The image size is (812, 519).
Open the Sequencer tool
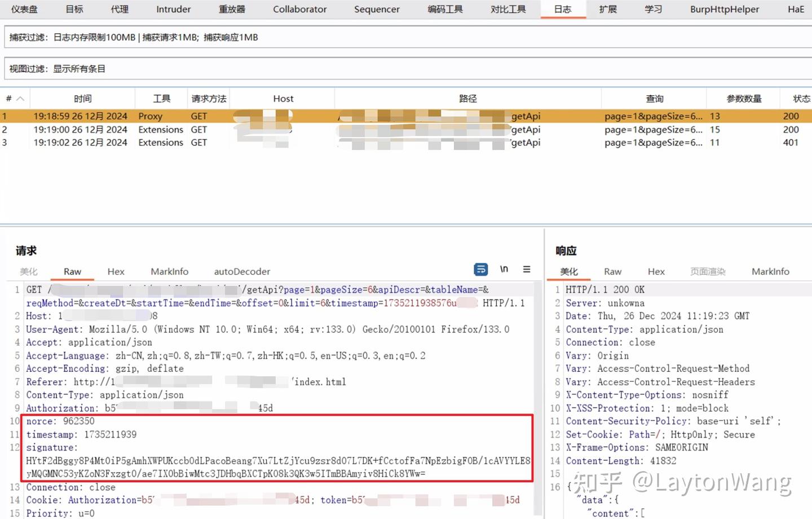[376, 9]
